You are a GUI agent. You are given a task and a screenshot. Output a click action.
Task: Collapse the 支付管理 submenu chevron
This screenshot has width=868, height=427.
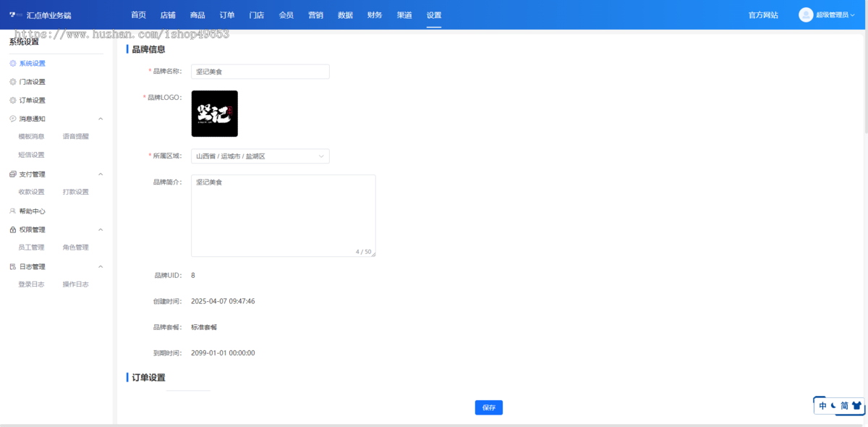click(x=101, y=174)
